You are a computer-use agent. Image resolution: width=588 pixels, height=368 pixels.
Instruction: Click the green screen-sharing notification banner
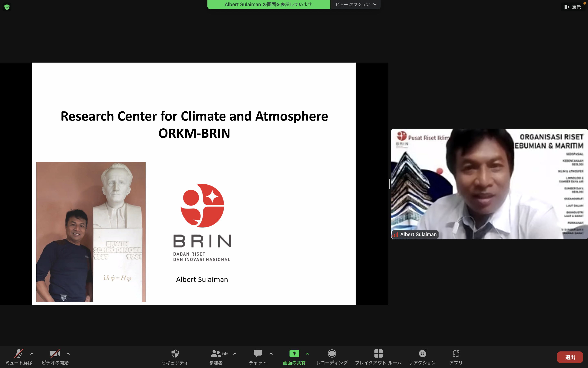pos(269,4)
